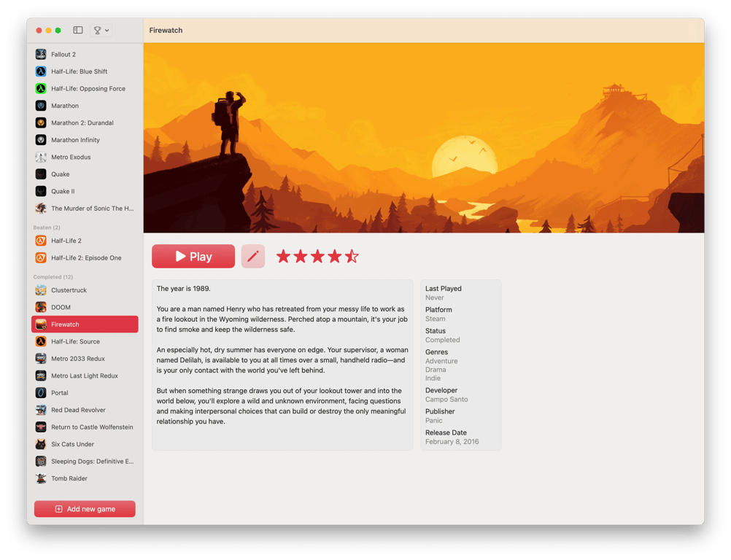Viewport: 731px width, 560px height.
Task: Click the DOOM game icon
Action: click(x=41, y=308)
